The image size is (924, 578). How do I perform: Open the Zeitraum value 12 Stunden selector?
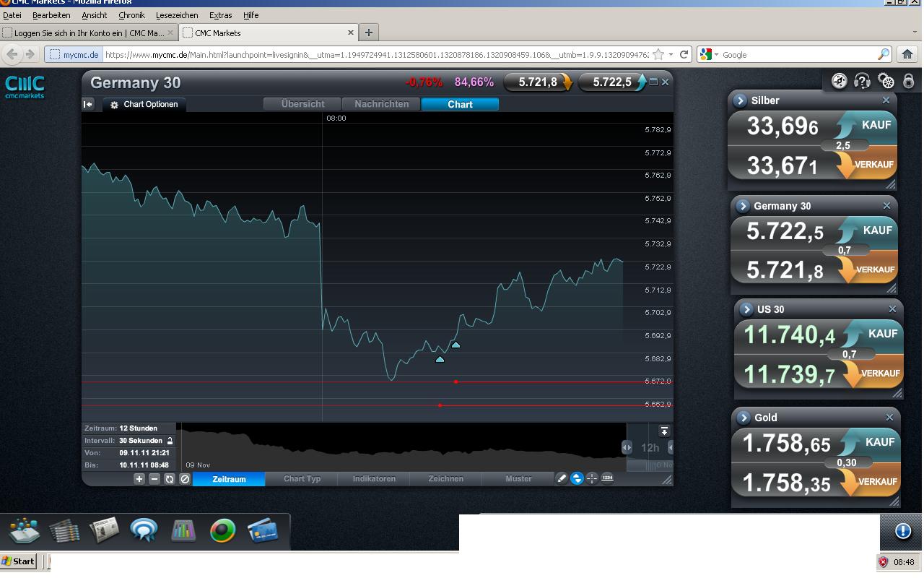(x=138, y=428)
